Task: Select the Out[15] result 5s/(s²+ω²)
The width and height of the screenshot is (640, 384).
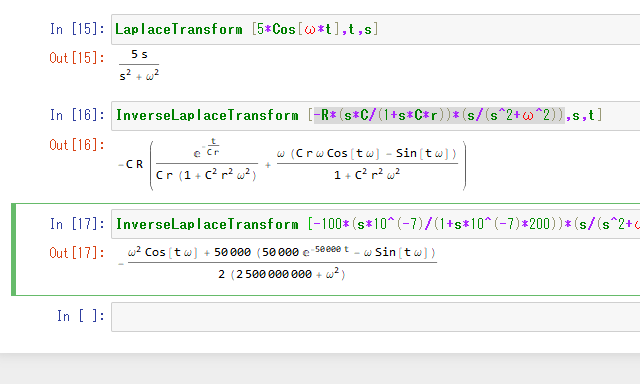Action: pos(139,65)
